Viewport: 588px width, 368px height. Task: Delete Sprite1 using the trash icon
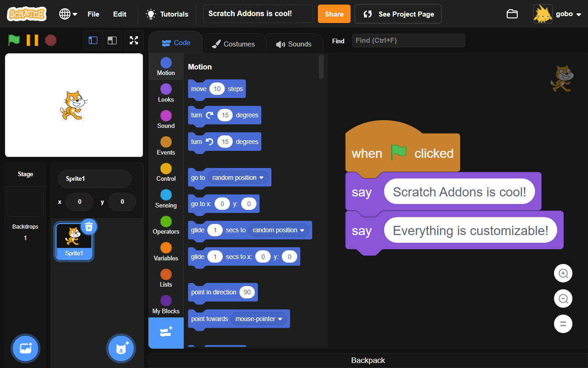pyautogui.click(x=89, y=226)
